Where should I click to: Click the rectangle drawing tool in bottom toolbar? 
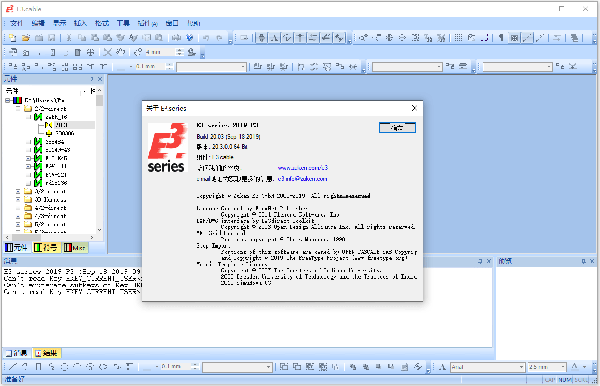(x=38, y=366)
